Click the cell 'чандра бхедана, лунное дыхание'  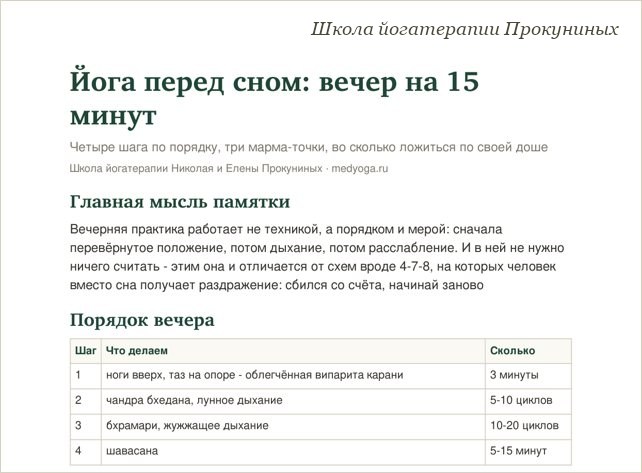click(x=293, y=401)
